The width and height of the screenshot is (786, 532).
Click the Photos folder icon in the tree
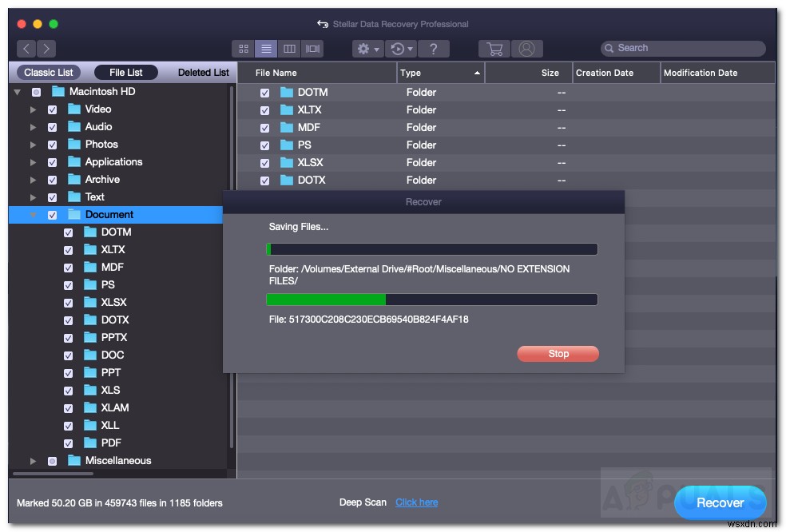74,144
